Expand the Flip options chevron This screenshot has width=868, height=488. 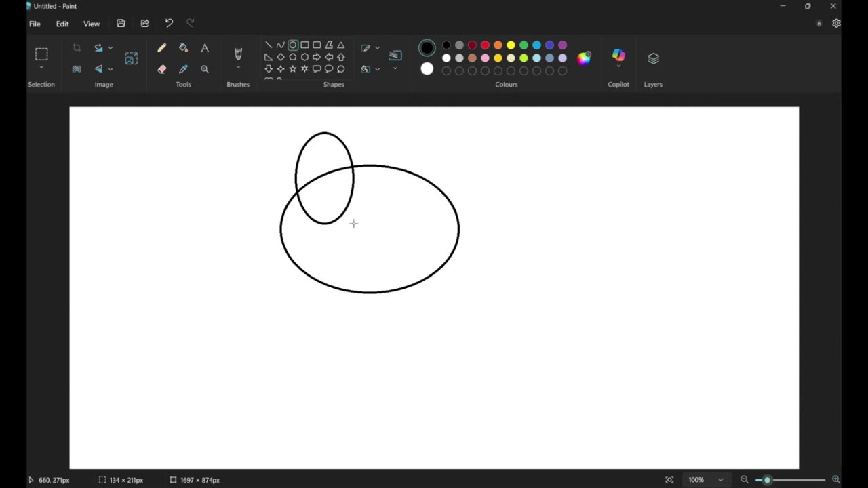point(111,69)
